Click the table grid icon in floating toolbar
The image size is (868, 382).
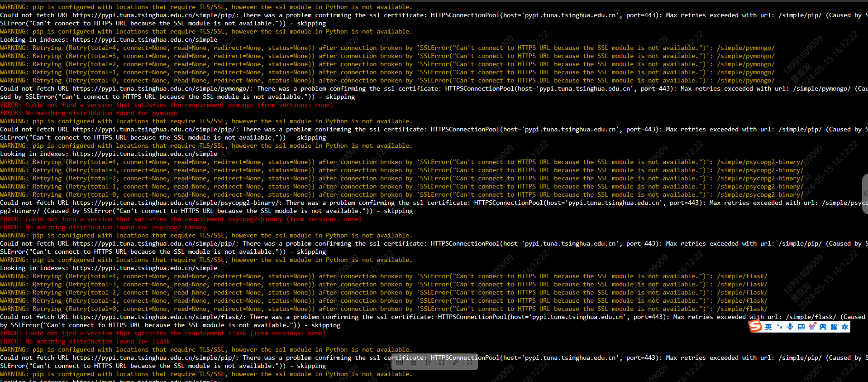(x=400, y=363)
